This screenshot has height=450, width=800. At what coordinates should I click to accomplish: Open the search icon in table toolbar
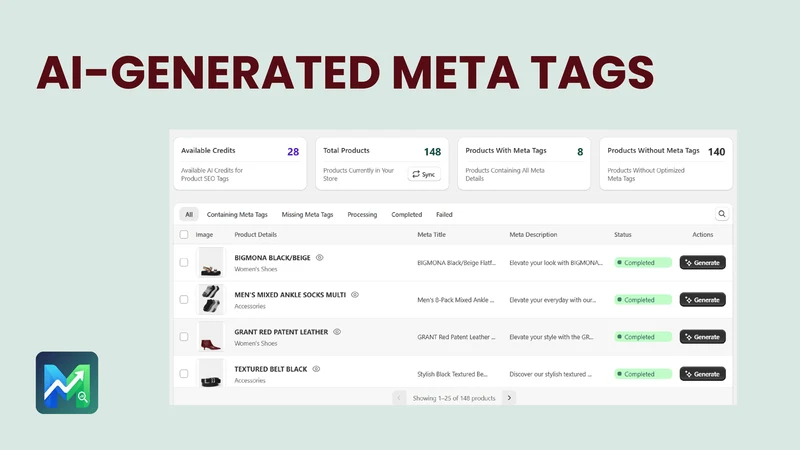(721, 214)
